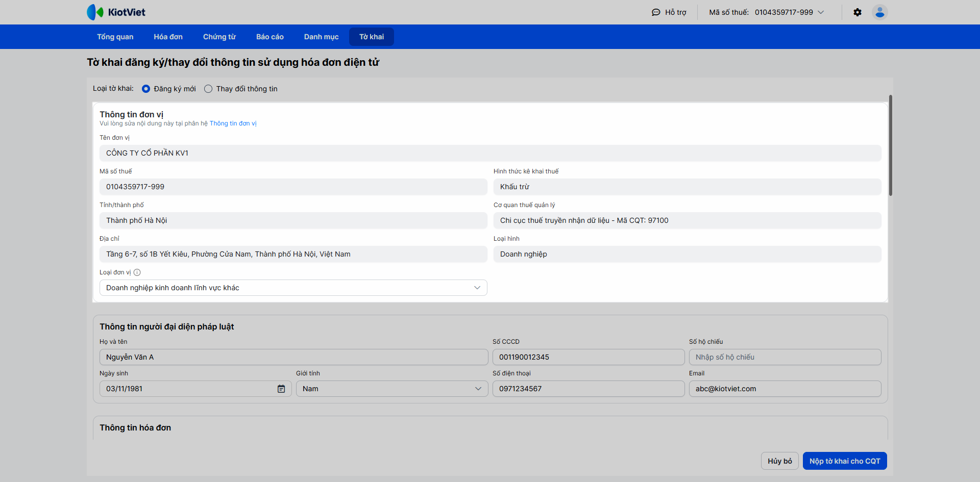Switch to the Báo cáo tab
The width and height of the screenshot is (980, 482).
click(x=270, y=37)
